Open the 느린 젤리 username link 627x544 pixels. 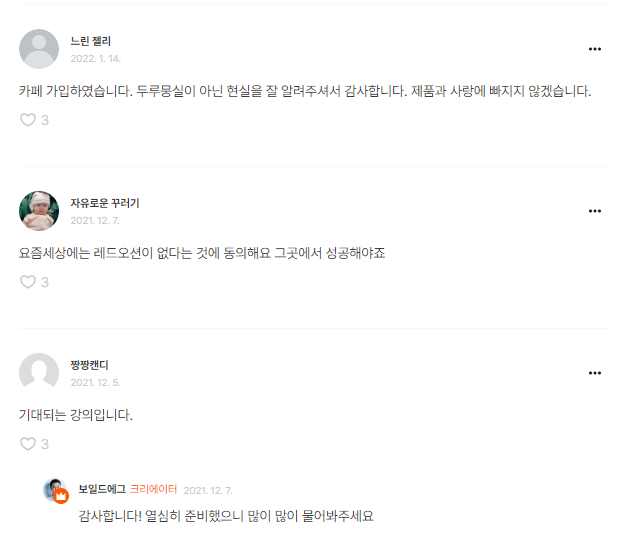click(x=91, y=41)
